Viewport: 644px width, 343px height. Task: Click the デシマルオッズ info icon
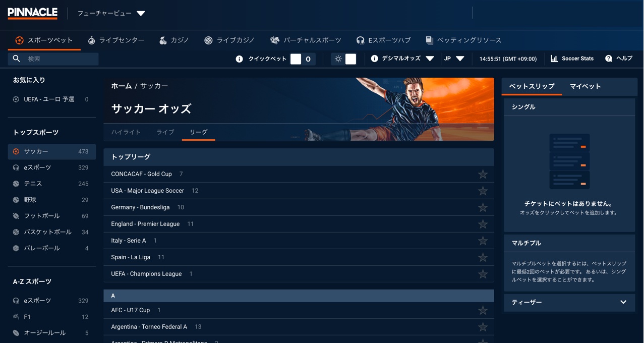(374, 59)
